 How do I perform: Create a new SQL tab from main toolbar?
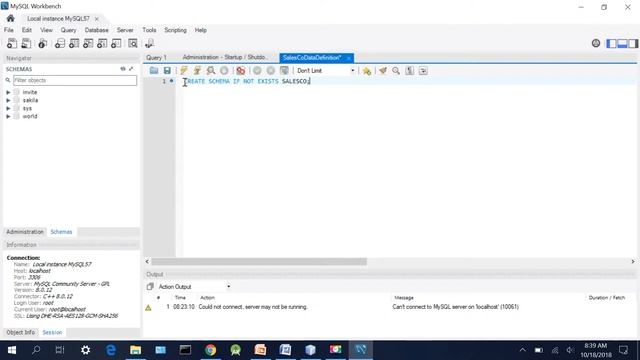point(12,43)
